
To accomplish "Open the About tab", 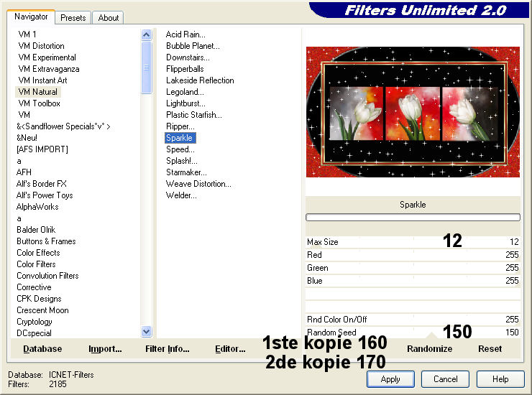I will [x=109, y=18].
